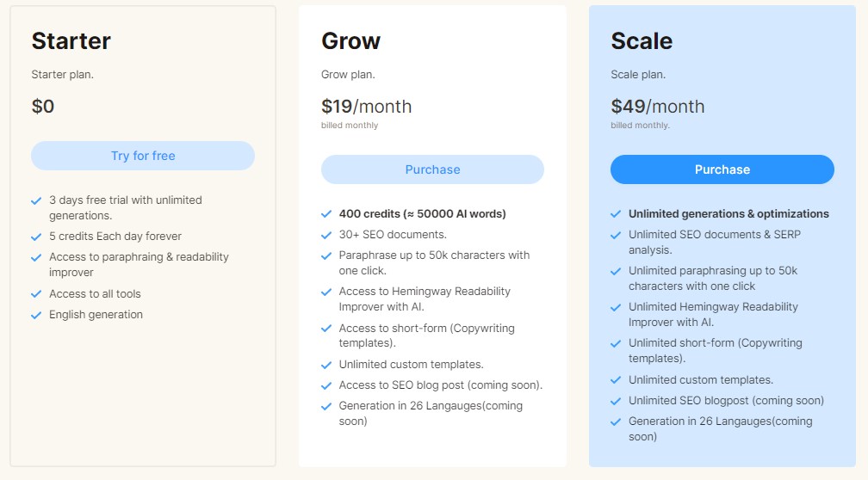
Task: Select the Starter plan heading
Action: 71,41
